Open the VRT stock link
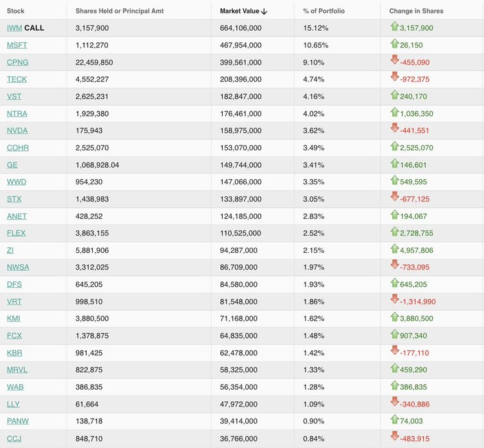Image resolution: width=484 pixels, height=448 pixels. coord(14,301)
